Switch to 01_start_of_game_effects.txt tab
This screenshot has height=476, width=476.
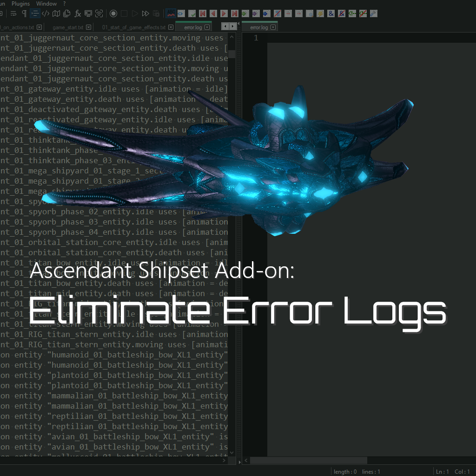(134, 27)
